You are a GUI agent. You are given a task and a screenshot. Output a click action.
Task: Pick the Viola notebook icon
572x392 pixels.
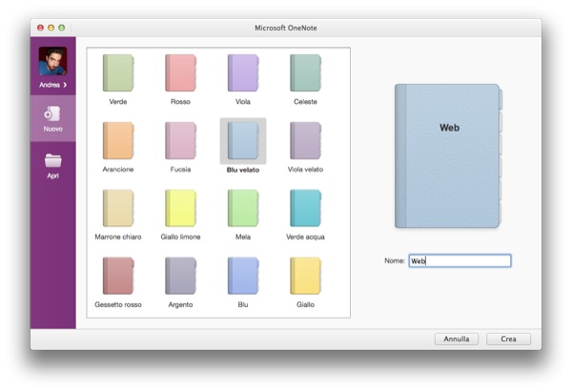(x=243, y=73)
